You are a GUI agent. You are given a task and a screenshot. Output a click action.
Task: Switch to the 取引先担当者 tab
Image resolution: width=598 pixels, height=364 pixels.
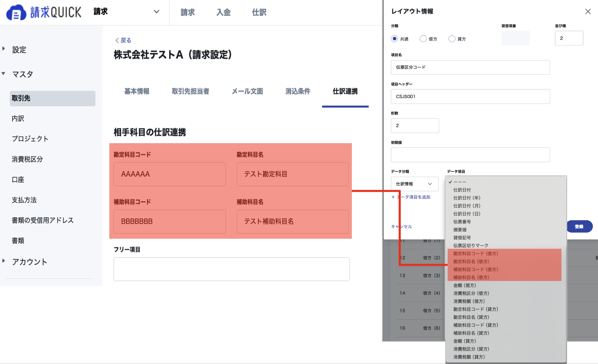(190, 91)
